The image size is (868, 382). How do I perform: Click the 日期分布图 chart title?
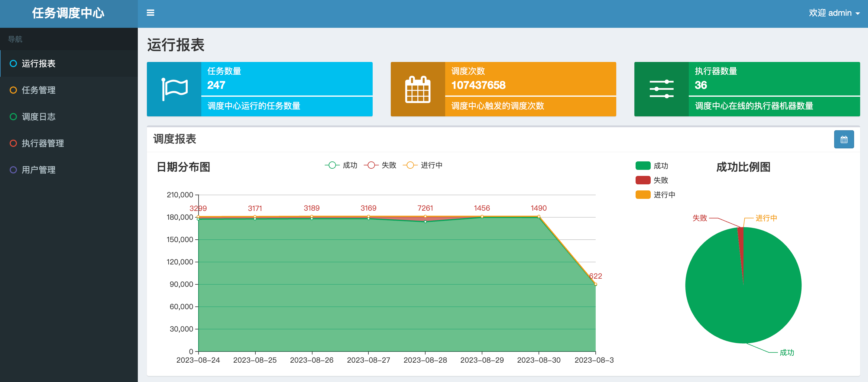(183, 167)
